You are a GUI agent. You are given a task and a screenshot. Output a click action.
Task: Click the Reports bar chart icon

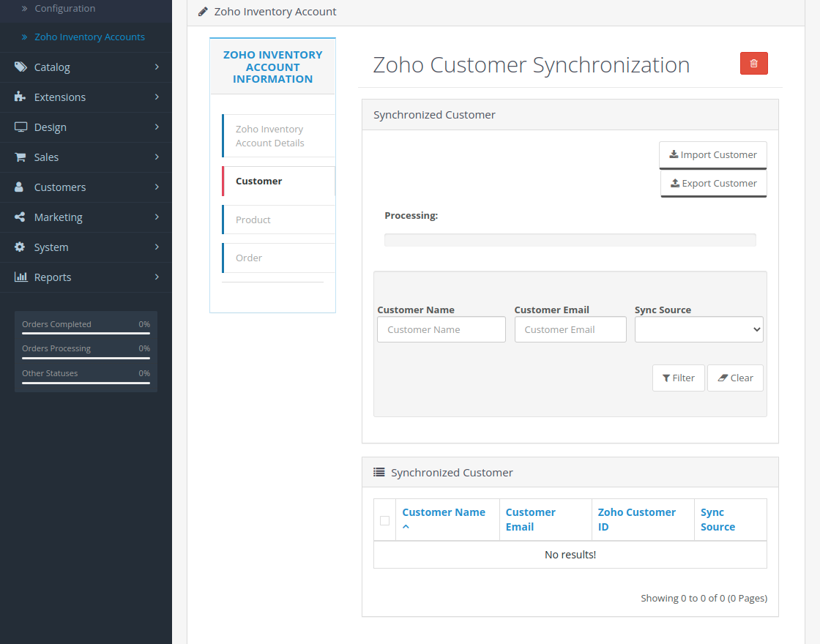(18, 277)
